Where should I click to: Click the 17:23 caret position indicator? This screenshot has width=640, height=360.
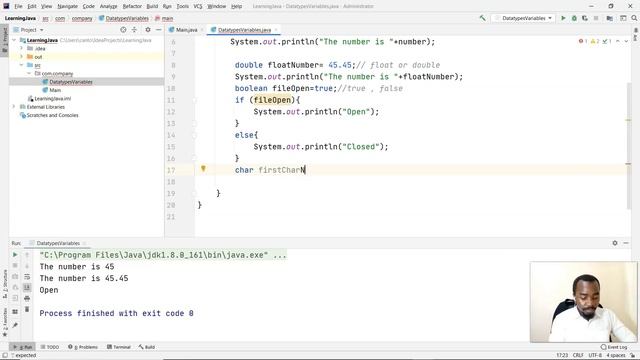[x=562, y=356]
